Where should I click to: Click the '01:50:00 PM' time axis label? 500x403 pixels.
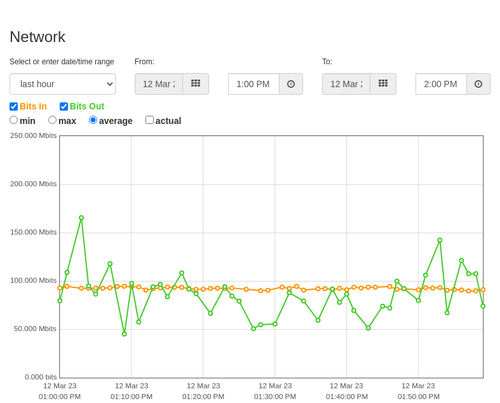[418, 397]
